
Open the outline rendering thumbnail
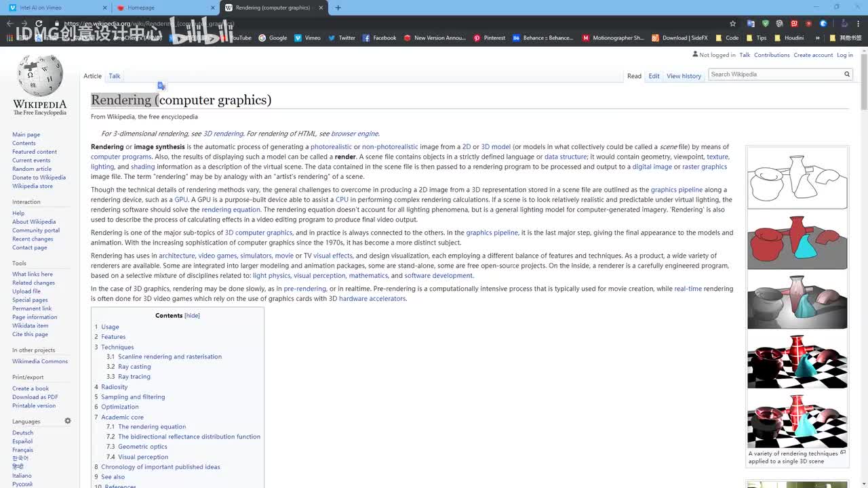click(797, 178)
